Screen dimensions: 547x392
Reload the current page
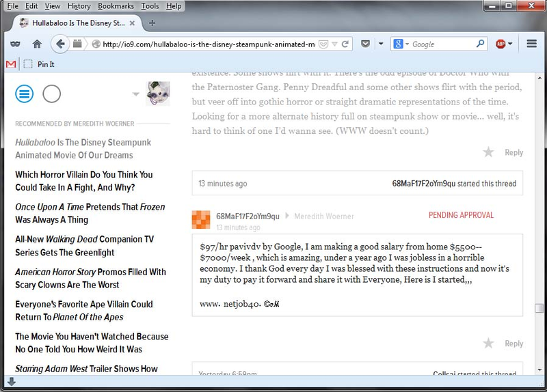coord(345,44)
